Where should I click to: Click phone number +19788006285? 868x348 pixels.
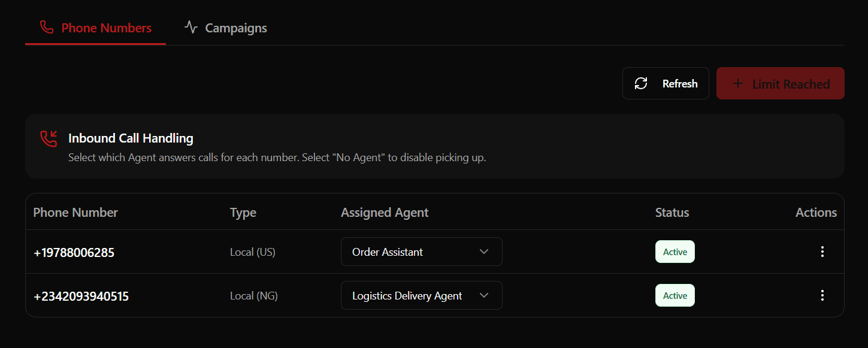click(x=74, y=253)
